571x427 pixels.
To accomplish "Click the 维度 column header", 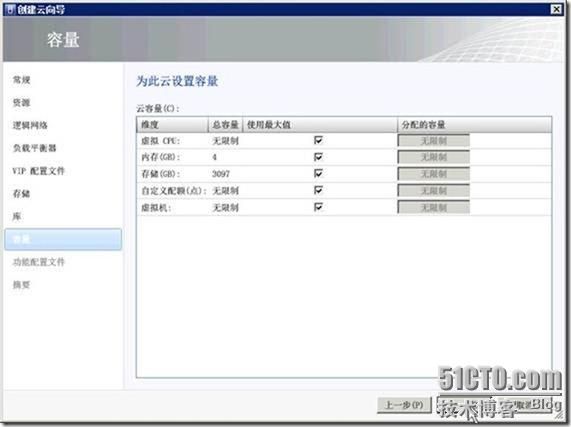I will [173, 125].
